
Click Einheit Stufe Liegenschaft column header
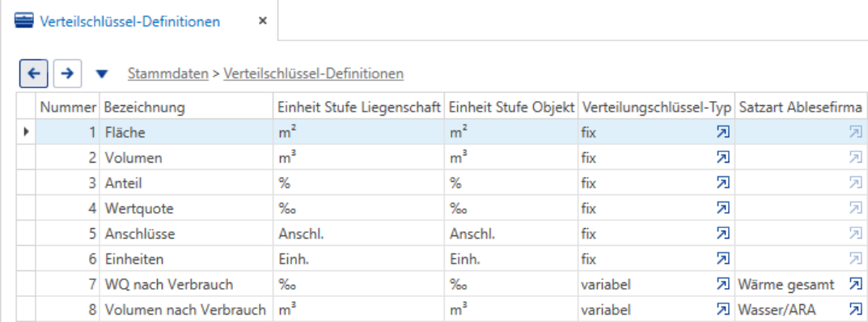click(358, 106)
